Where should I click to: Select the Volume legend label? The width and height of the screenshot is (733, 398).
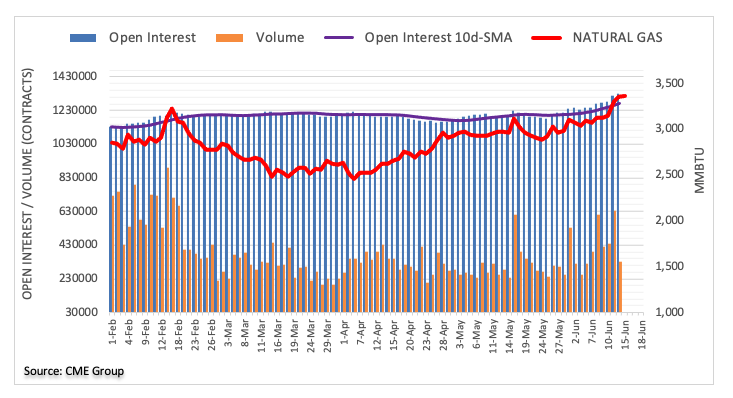[280, 37]
